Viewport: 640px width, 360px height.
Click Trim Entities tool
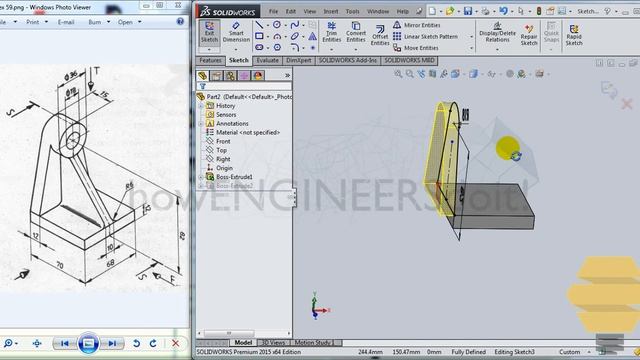pos(331,32)
